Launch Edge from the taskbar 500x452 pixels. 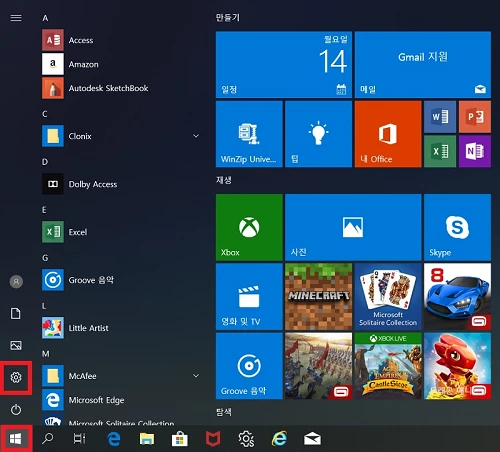(x=114, y=439)
